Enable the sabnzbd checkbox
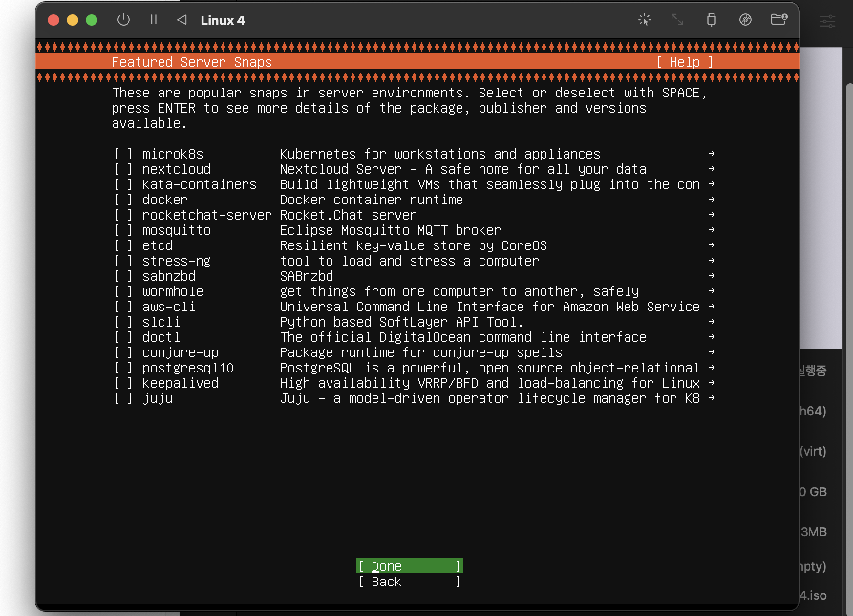The width and height of the screenshot is (853, 616). click(x=123, y=276)
